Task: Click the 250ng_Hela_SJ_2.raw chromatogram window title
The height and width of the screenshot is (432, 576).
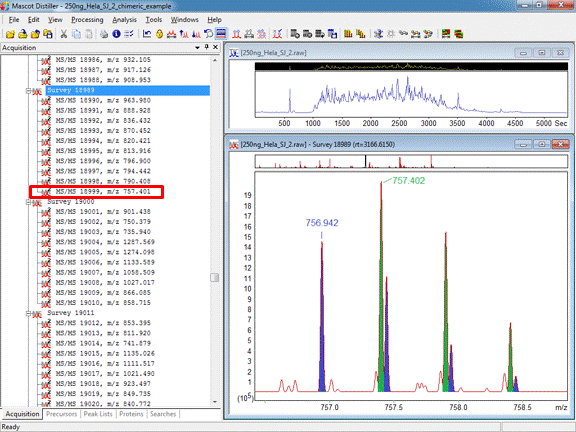Action: click(x=274, y=53)
